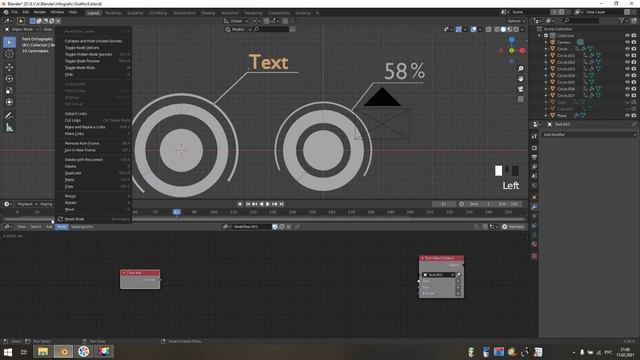The image size is (640, 360).
Task: Open the Global transform orientation dropdown
Action: pos(236,21)
